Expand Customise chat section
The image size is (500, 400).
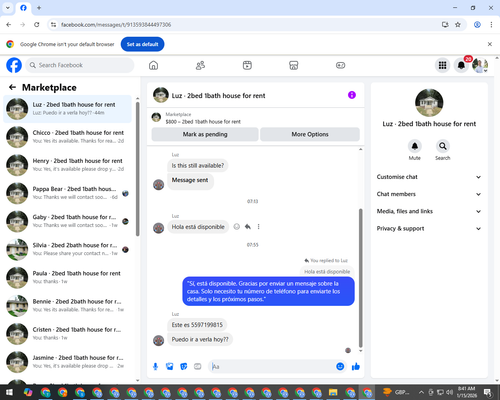coord(429,177)
